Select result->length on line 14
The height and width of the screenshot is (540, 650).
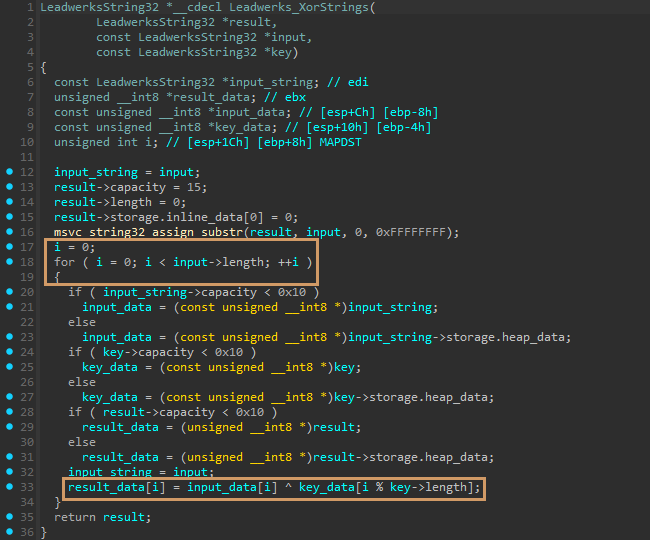tap(103, 202)
